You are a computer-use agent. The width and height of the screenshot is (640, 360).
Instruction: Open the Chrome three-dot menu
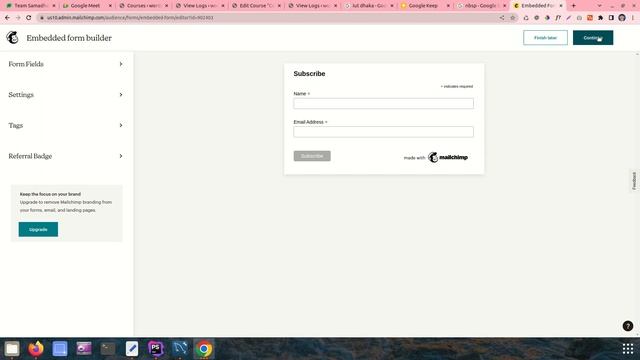tap(633, 18)
